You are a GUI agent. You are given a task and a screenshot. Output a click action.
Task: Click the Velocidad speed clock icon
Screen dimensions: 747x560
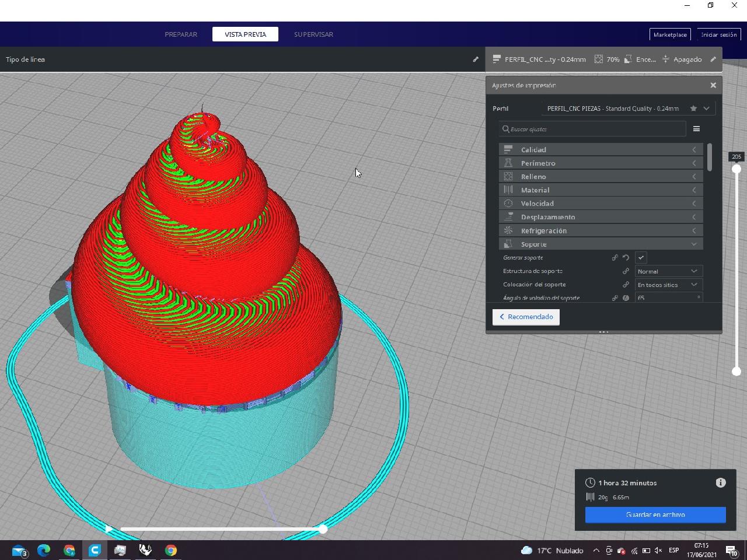tap(508, 204)
